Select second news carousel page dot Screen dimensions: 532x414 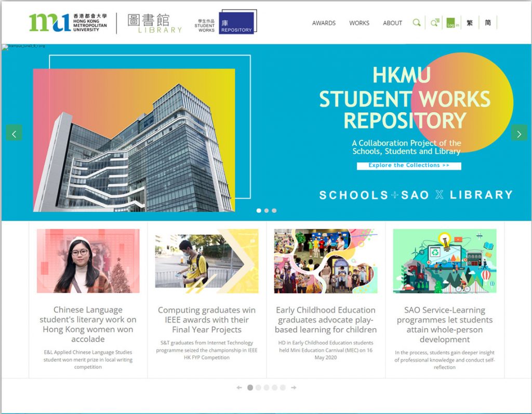[x=258, y=387]
